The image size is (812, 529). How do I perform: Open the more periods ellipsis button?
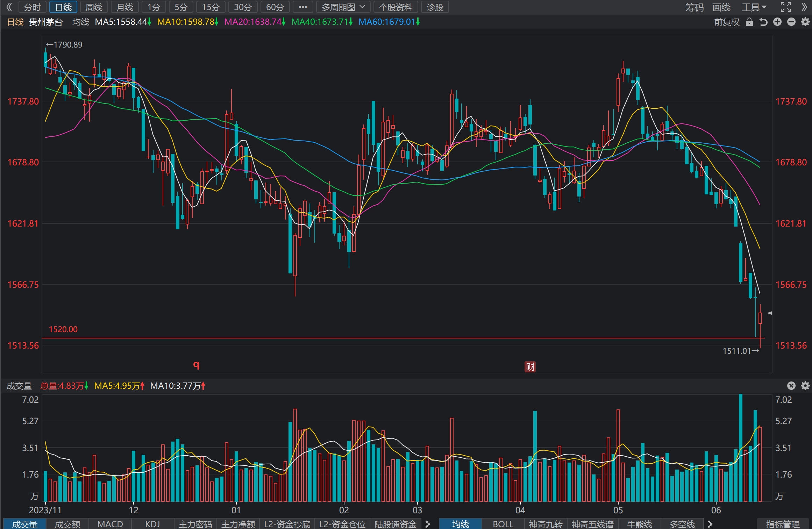(303, 7)
